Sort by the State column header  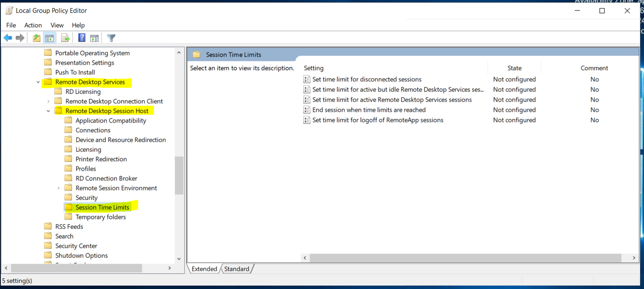pyautogui.click(x=514, y=68)
